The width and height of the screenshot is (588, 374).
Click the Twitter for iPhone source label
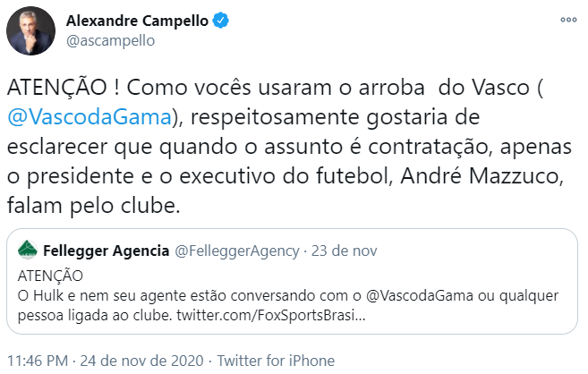[x=277, y=361]
